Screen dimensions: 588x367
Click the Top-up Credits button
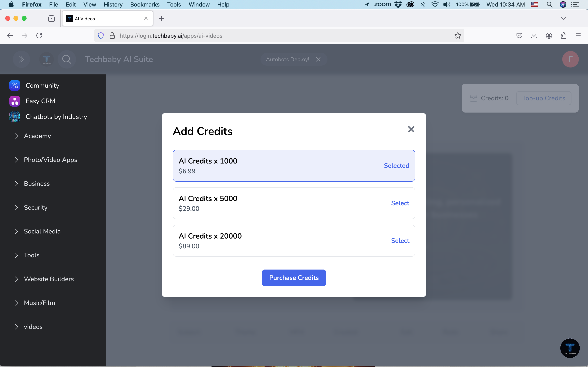(x=543, y=98)
